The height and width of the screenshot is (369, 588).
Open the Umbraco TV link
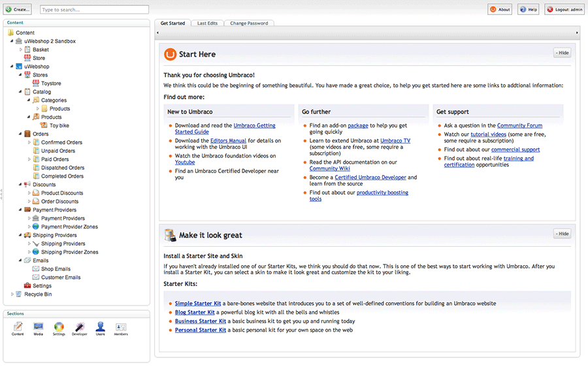coord(395,140)
